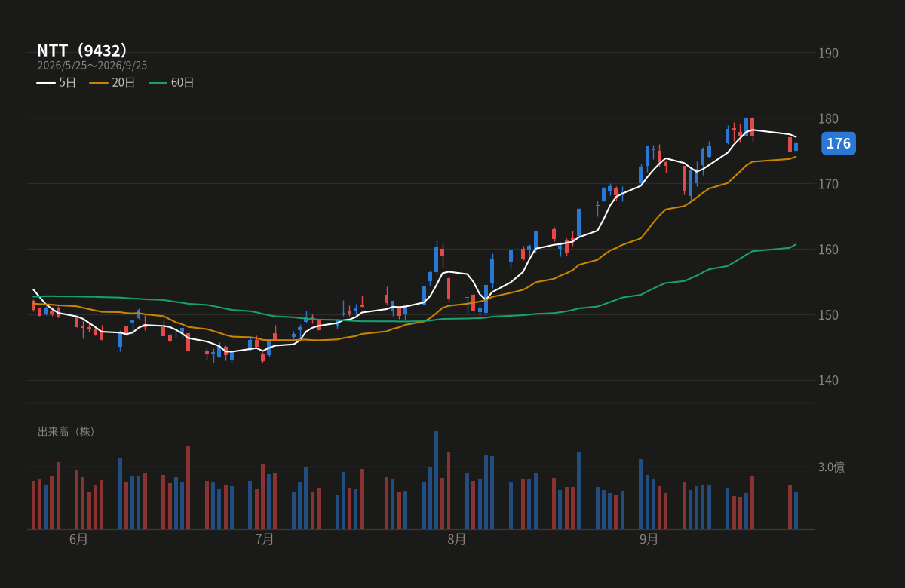
Task: Toggle the 60日 moving average legend label
Action: click(x=183, y=82)
